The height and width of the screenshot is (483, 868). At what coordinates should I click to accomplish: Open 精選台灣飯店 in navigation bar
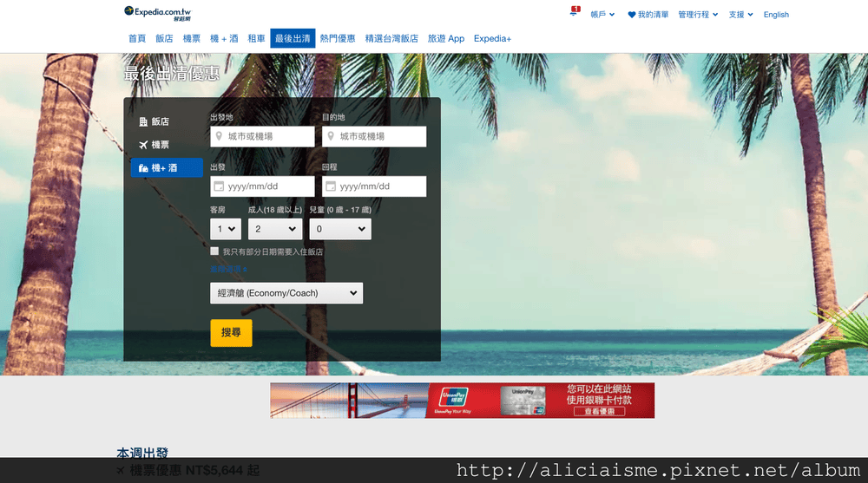[x=391, y=39]
